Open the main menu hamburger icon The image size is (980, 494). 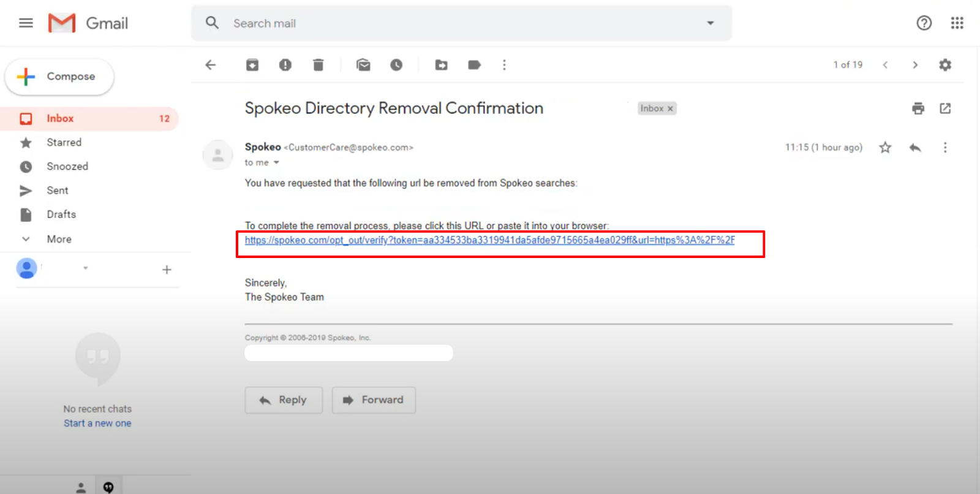[26, 23]
